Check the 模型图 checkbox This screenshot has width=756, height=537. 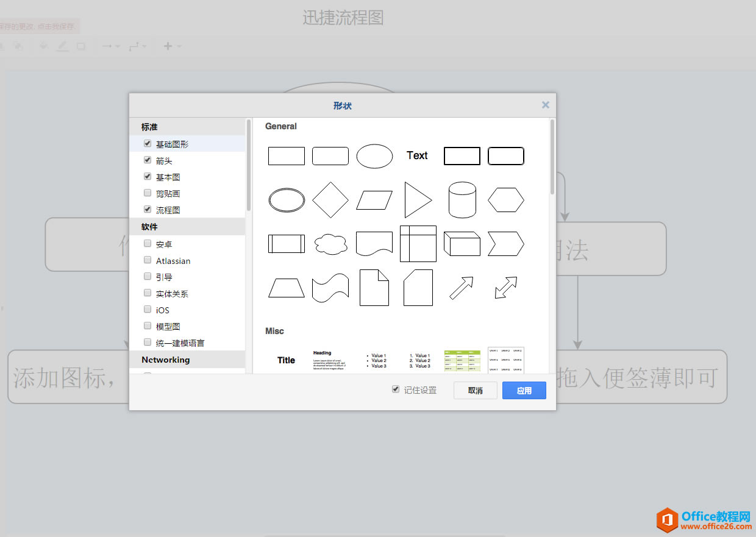pos(148,326)
